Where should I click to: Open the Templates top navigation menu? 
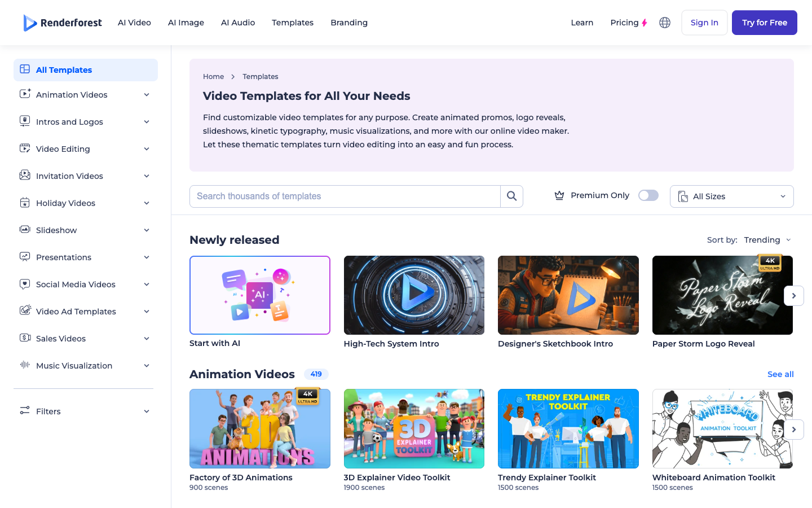293,23
